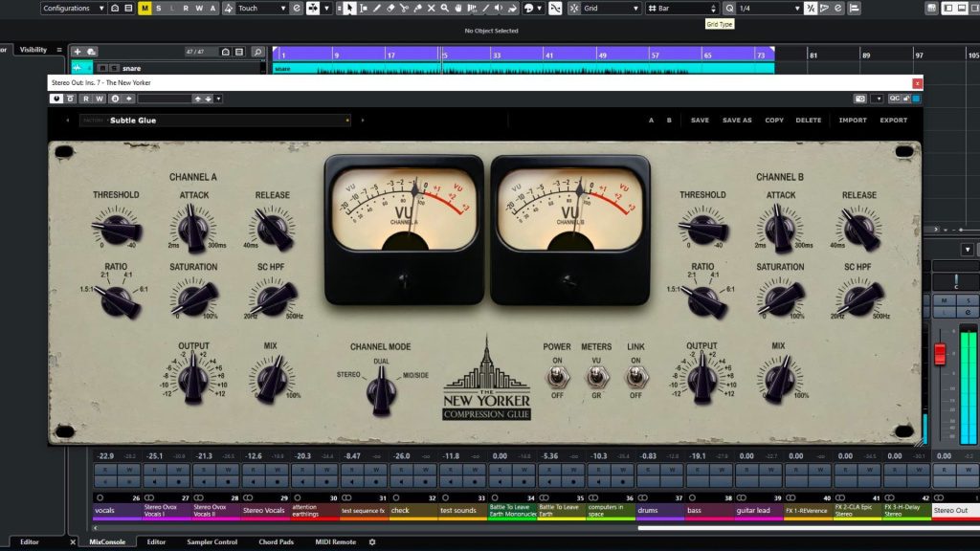Toggle the Channel A POWER switch
Viewport: 980px width, 551px height.
point(557,377)
